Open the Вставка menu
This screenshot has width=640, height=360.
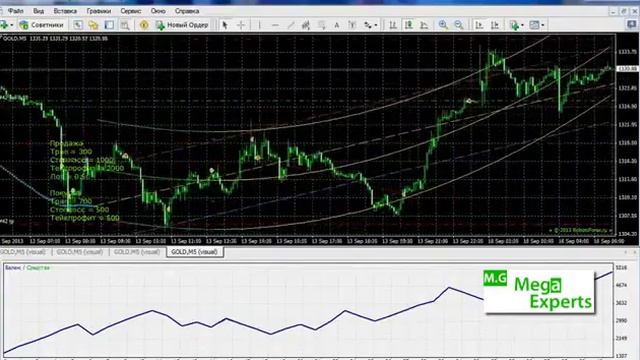(65, 11)
